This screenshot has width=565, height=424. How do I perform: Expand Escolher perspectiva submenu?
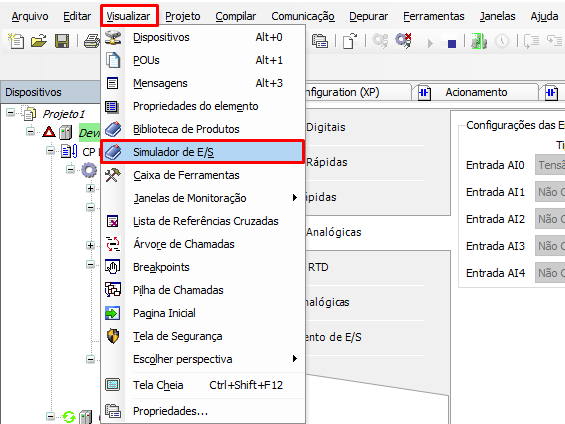click(203, 360)
